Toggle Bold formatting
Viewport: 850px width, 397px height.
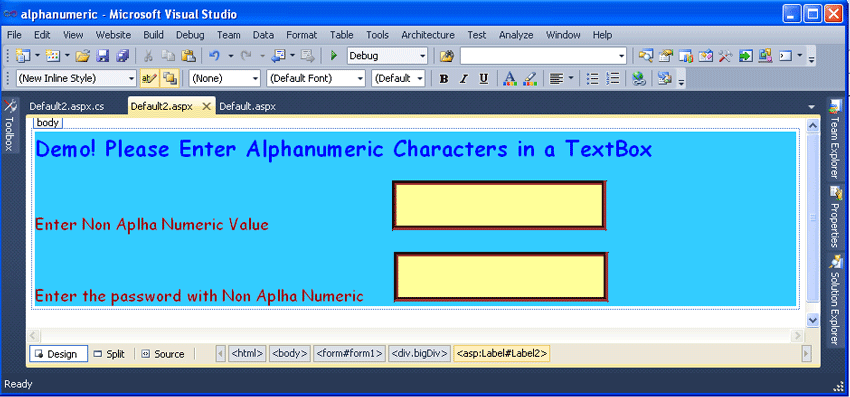(444, 79)
